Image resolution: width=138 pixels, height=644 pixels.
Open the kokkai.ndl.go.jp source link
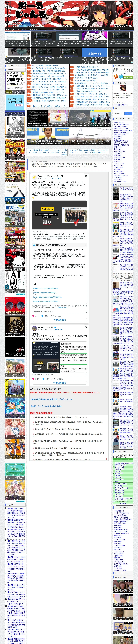(x=46, y=288)
